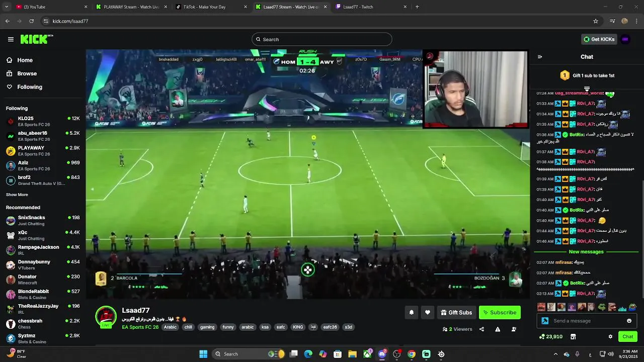Select the eafc26 tag
644x362 pixels.
330,327
